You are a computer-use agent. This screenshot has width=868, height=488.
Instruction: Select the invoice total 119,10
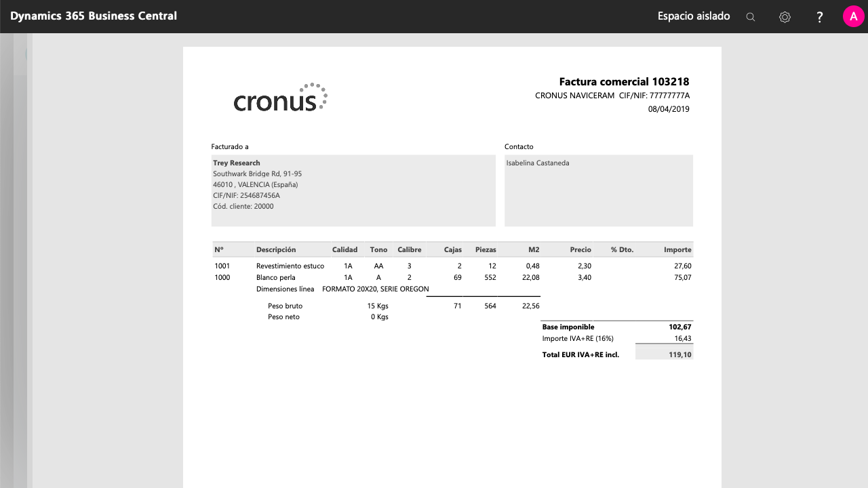[x=680, y=354]
